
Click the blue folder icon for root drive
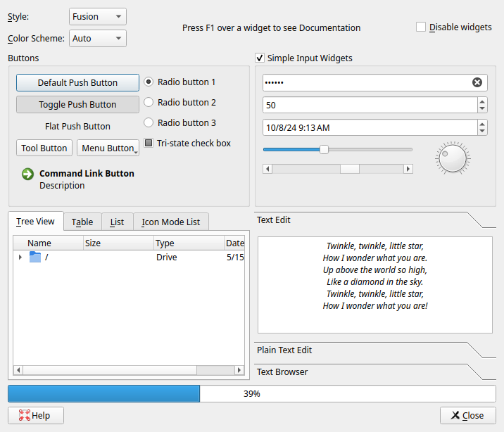[x=35, y=258]
